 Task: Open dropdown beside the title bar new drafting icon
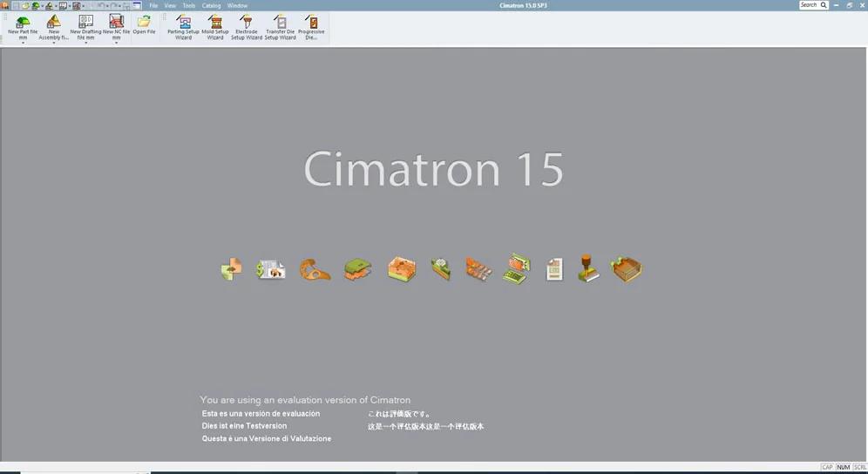pyautogui.click(x=69, y=6)
